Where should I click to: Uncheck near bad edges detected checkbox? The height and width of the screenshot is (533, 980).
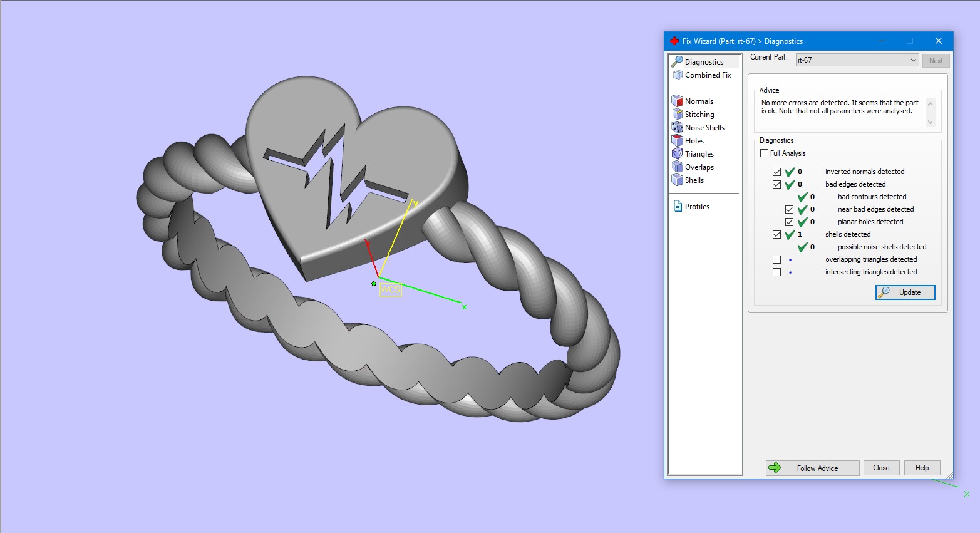pos(789,209)
